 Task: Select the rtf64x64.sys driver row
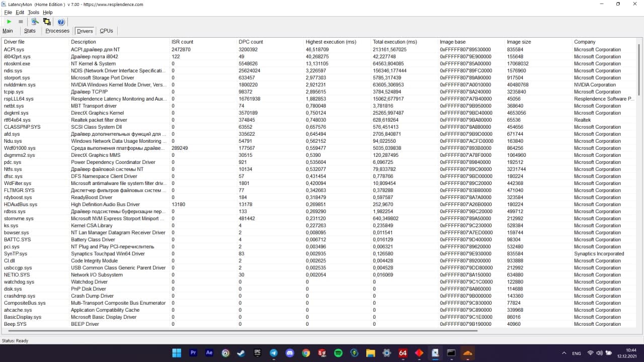319,120
